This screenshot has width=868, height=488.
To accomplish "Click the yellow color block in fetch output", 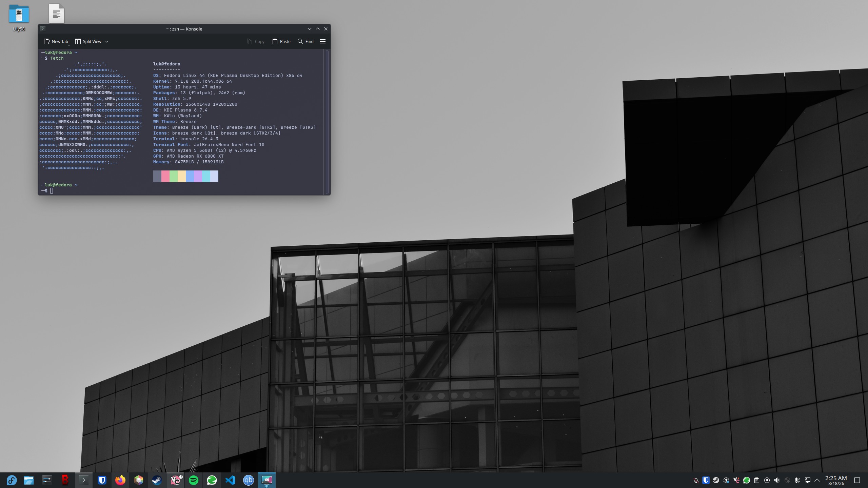I will click(x=182, y=176).
